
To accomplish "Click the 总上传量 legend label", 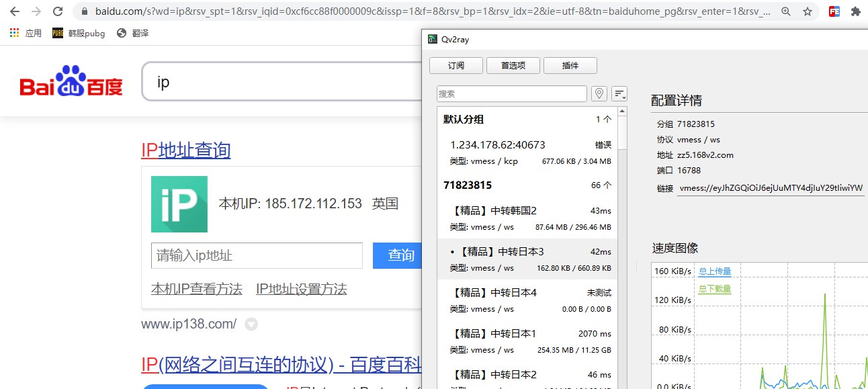I will coord(715,271).
